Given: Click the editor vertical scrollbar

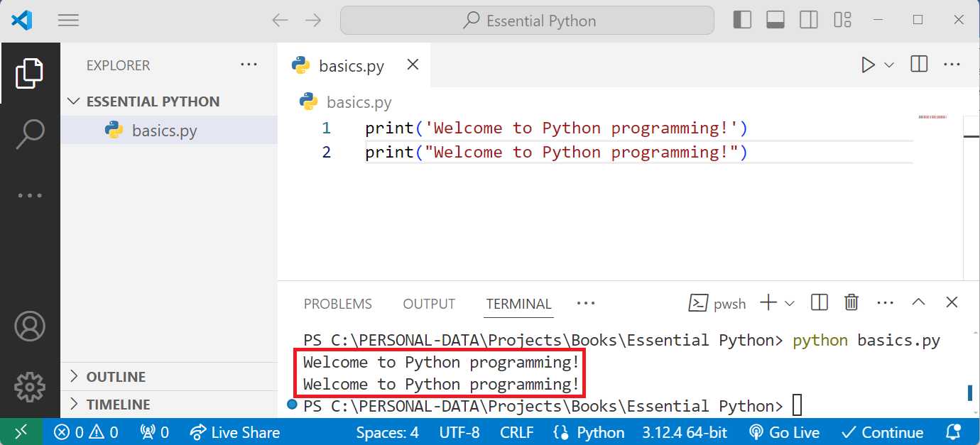Looking at the screenshot, I should tap(971, 197).
